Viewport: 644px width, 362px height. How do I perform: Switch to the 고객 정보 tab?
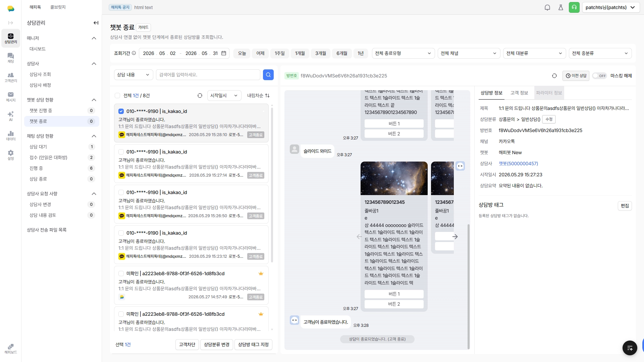[519, 93]
